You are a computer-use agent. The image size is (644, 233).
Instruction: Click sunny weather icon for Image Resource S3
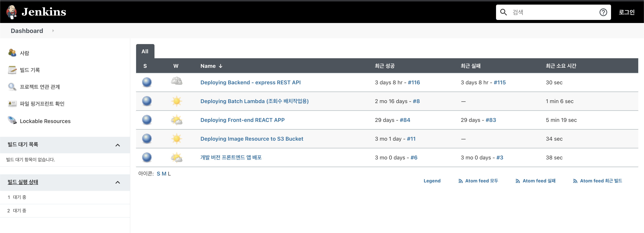(177, 139)
